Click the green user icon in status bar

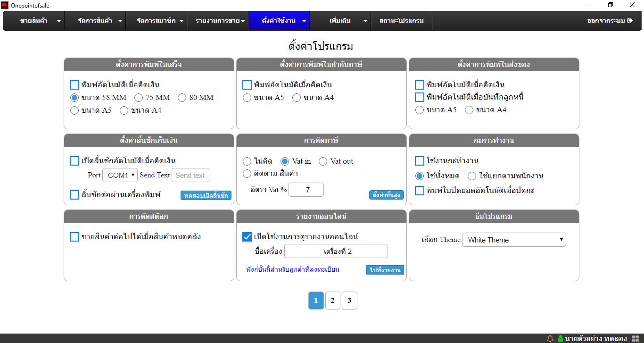[561, 338]
